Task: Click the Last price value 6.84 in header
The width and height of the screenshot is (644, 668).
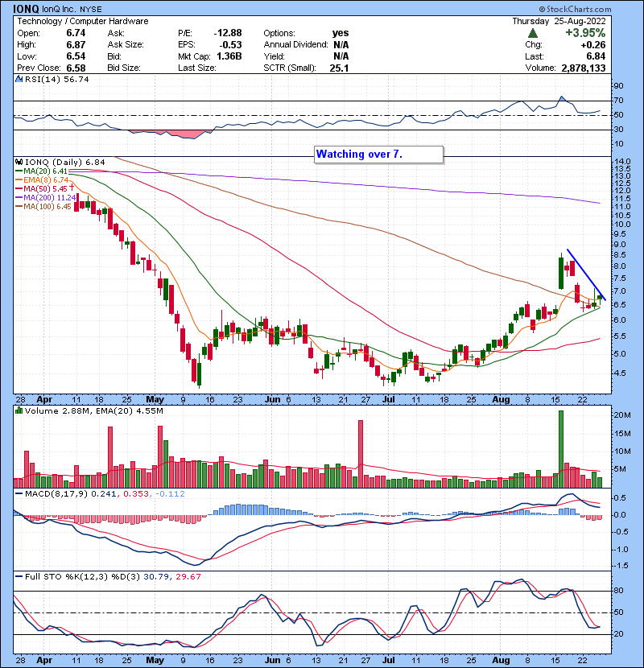Action: pyautogui.click(x=596, y=56)
